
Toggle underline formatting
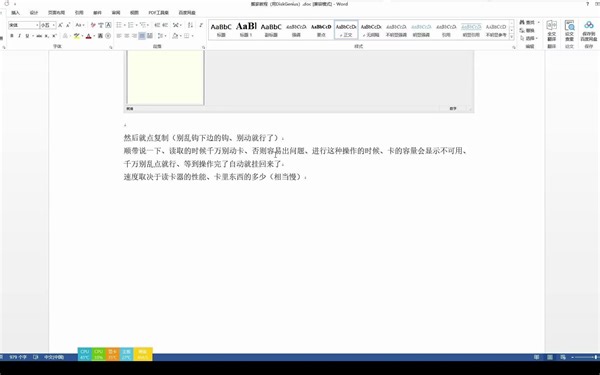[27, 36]
